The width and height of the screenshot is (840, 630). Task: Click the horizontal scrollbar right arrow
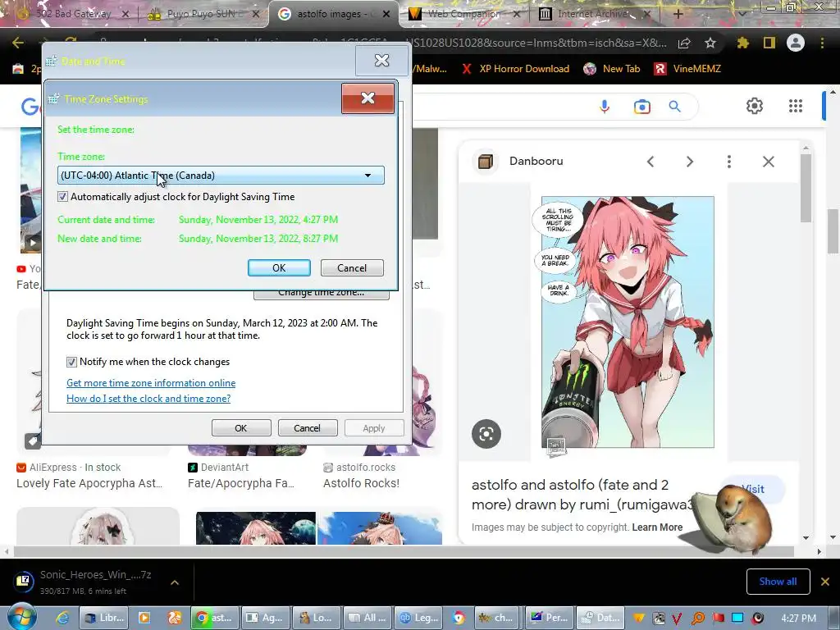819,551
